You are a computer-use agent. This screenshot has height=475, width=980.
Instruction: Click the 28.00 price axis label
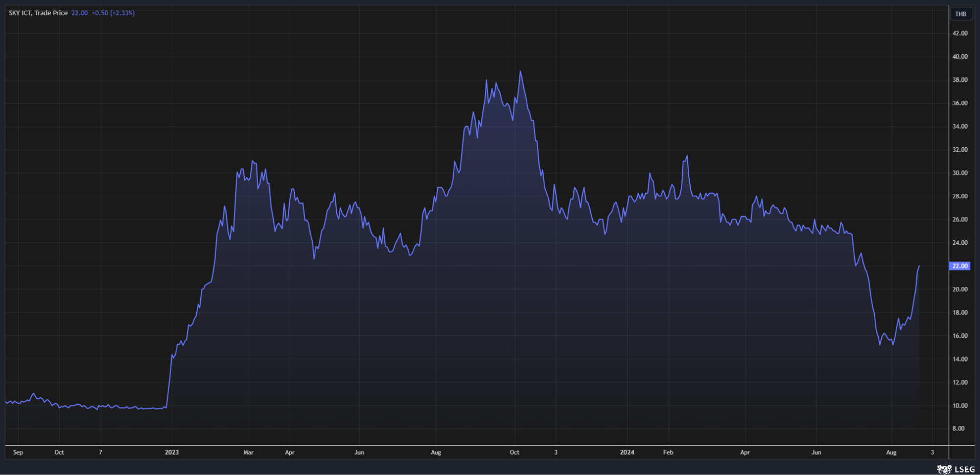960,196
